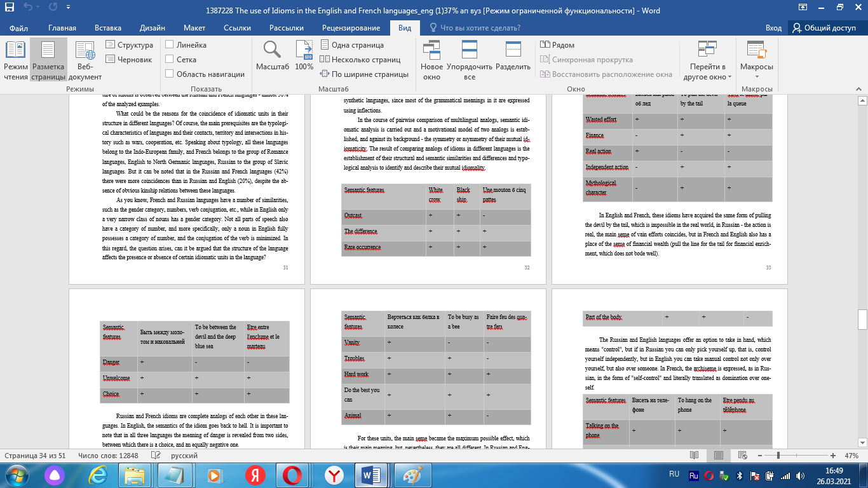The height and width of the screenshot is (488, 868).
Task: Open Новое окно (New Window)
Action: [x=431, y=59]
